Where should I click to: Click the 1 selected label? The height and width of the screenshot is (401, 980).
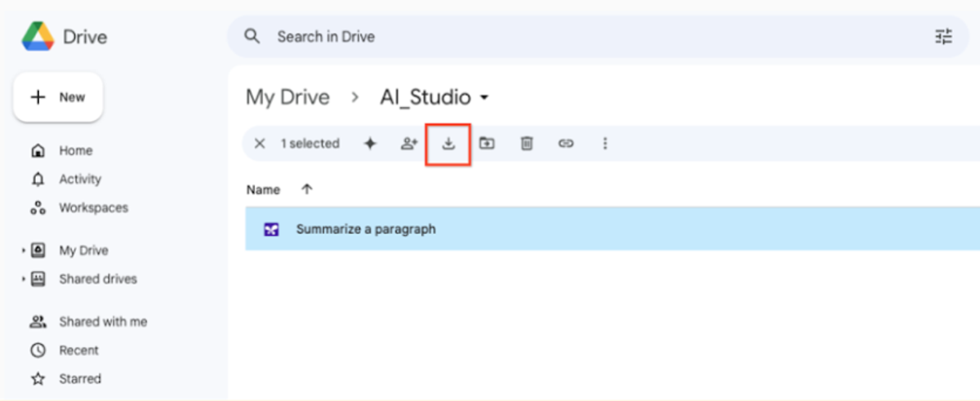(310, 144)
